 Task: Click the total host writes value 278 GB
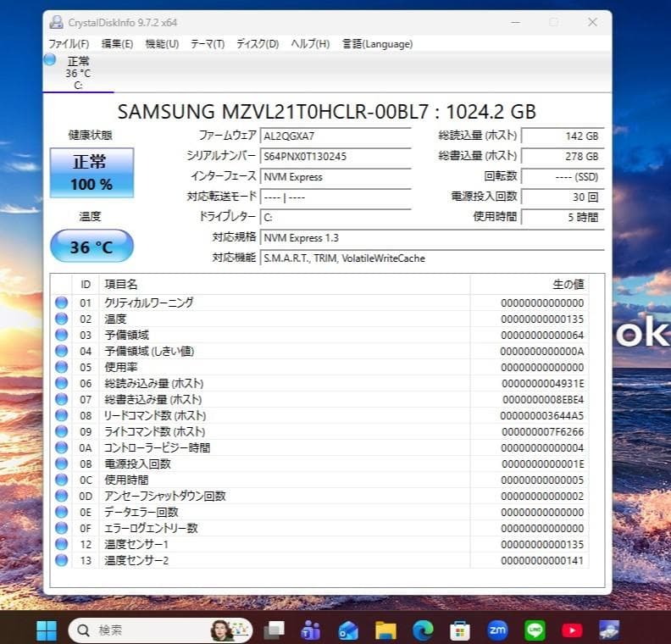pyautogui.click(x=563, y=156)
